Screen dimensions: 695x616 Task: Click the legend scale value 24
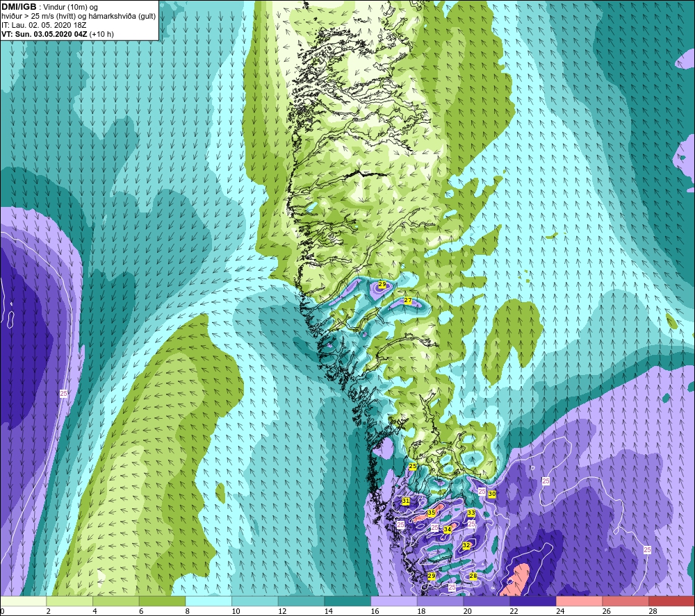tap(560, 611)
